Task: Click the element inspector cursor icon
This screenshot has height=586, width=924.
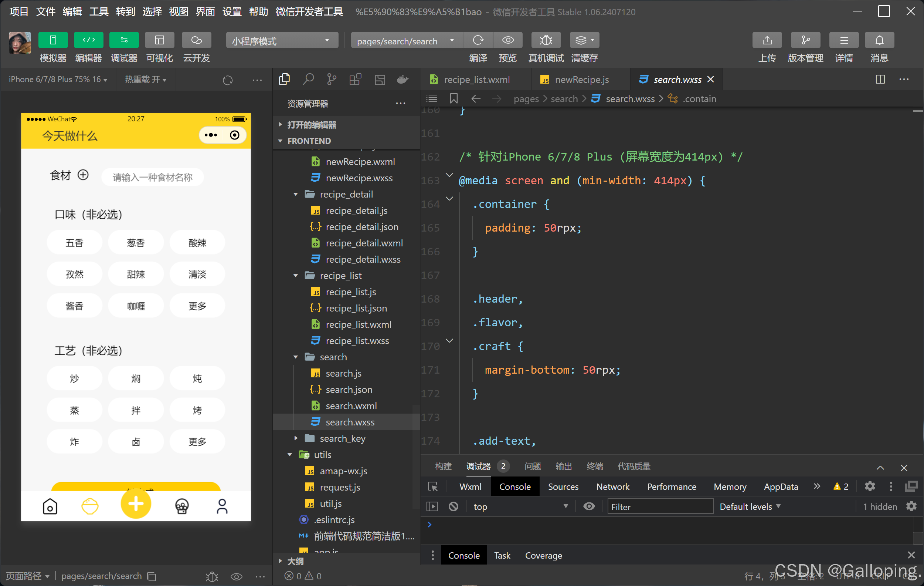Action: 433,487
